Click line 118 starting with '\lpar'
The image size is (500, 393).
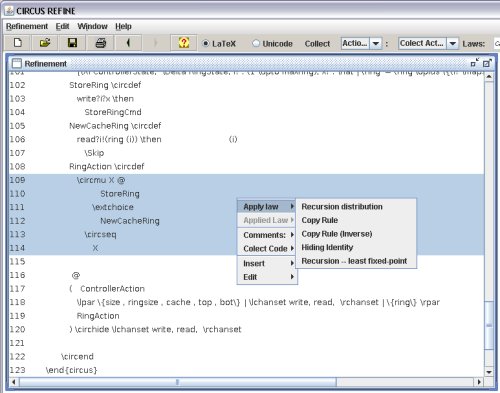coord(258,302)
